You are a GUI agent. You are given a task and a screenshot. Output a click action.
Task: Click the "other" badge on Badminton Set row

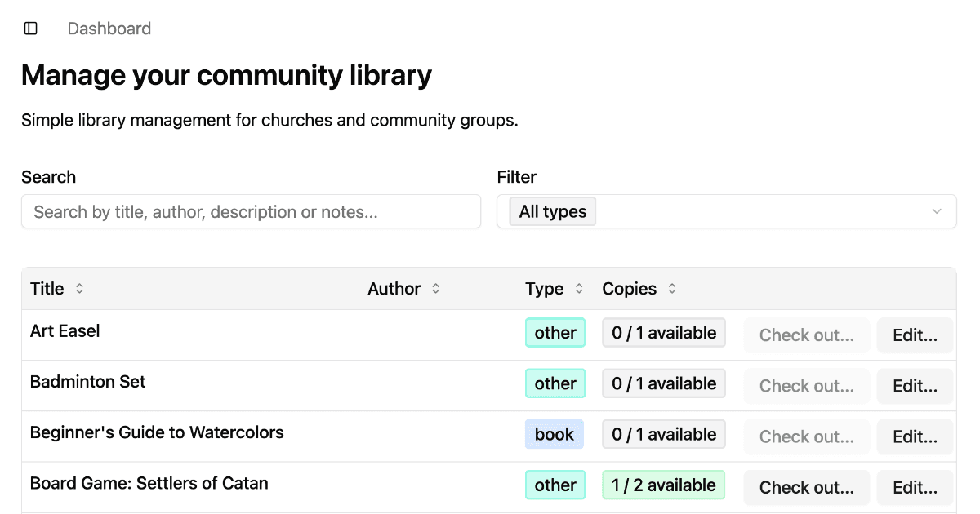pos(555,383)
